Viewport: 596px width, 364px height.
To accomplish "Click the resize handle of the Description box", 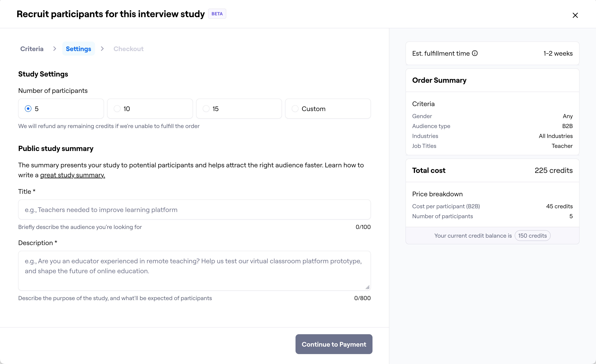I will pos(368,287).
